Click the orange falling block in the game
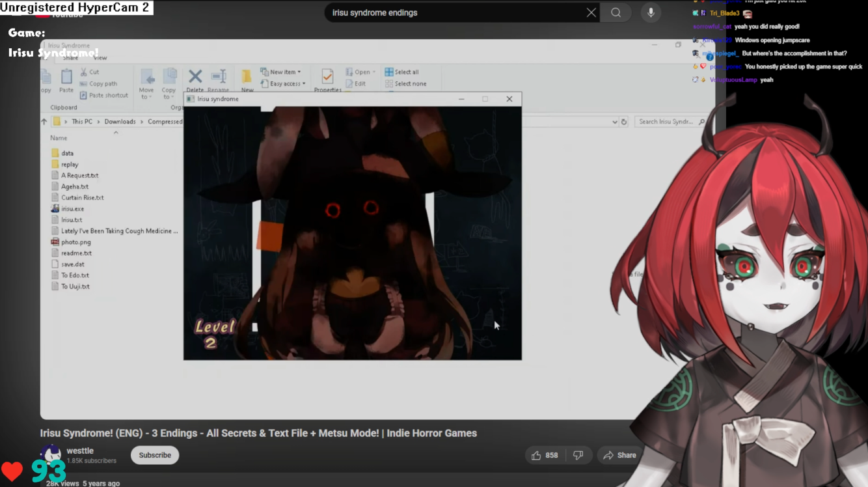Viewport: 868px width, 487px height. [269, 236]
